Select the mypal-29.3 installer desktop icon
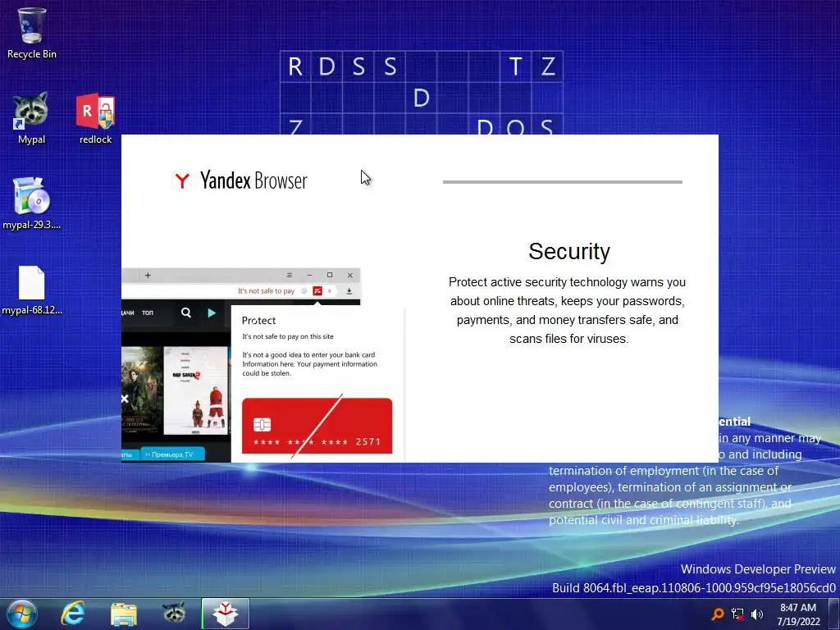The height and width of the screenshot is (630, 840). pos(31,203)
